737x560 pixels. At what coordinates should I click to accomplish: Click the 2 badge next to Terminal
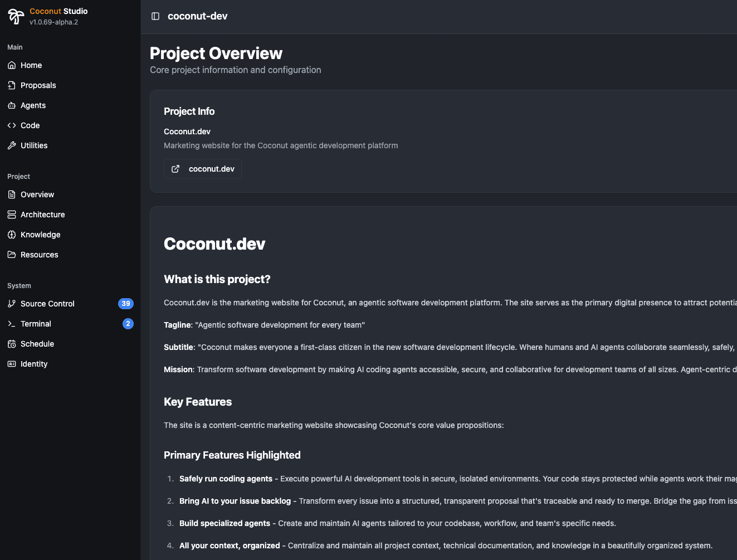pos(128,323)
